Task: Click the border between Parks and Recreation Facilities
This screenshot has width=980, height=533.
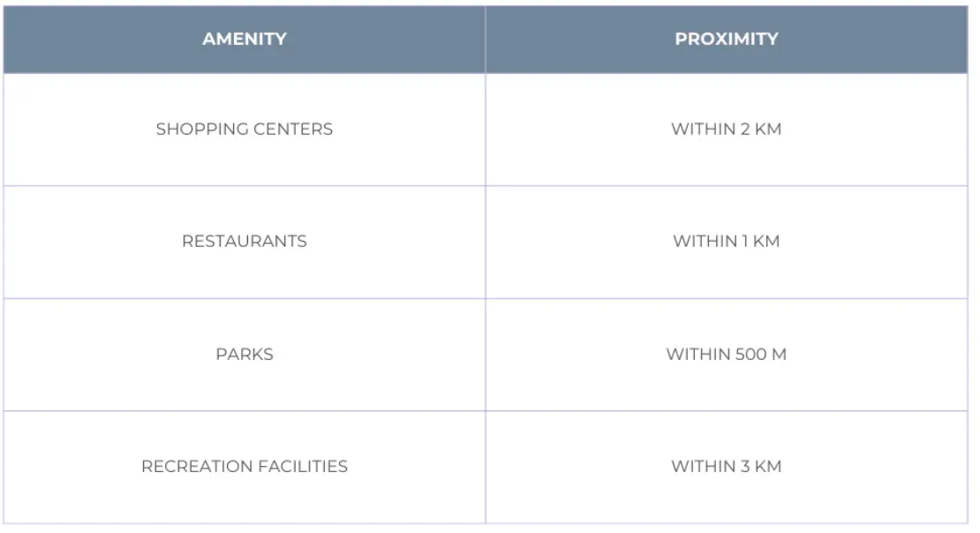Action: (x=245, y=410)
